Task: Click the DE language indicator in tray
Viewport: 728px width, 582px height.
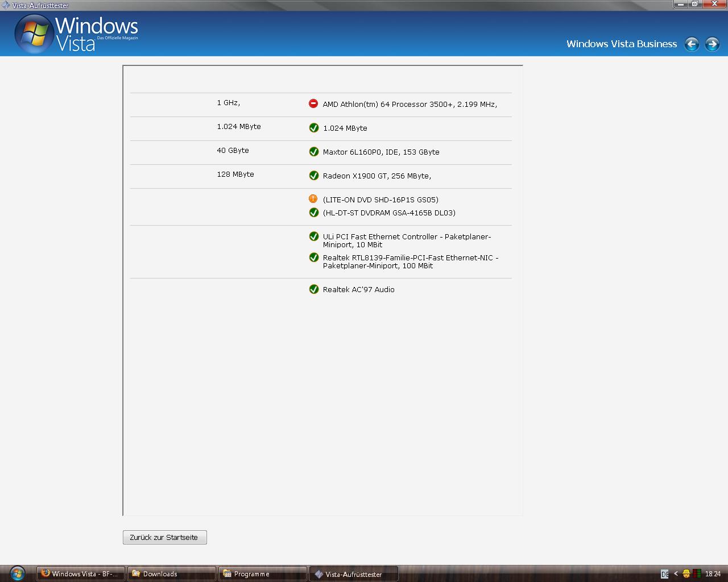Action: (x=664, y=574)
